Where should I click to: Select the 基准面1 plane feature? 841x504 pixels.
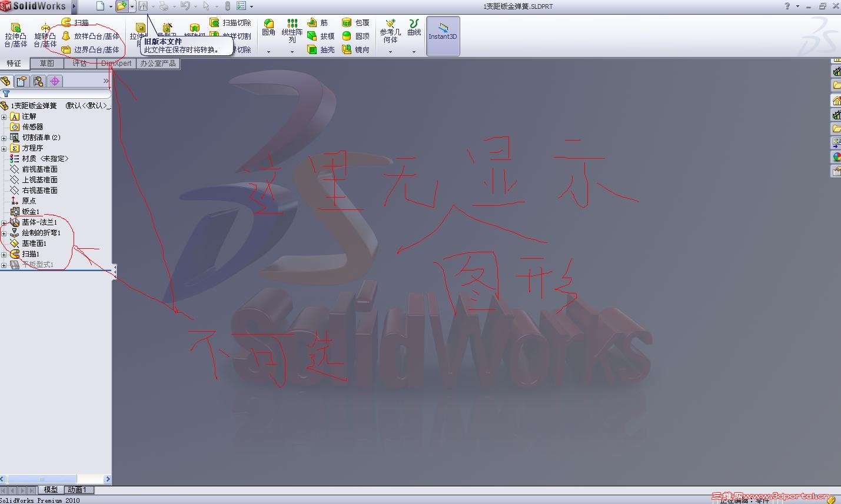click(29, 243)
